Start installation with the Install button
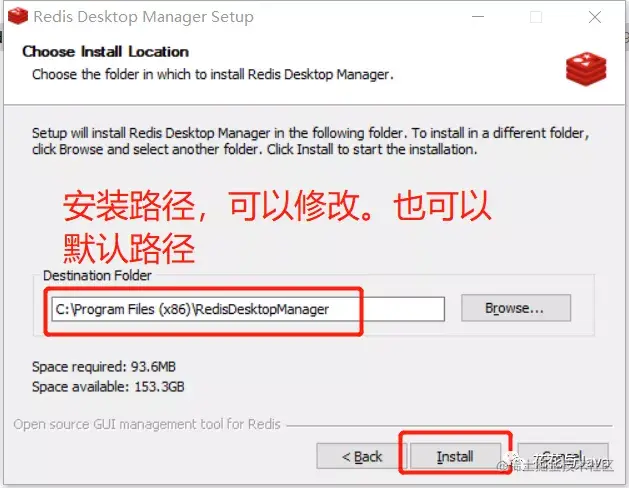 [x=455, y=456]
